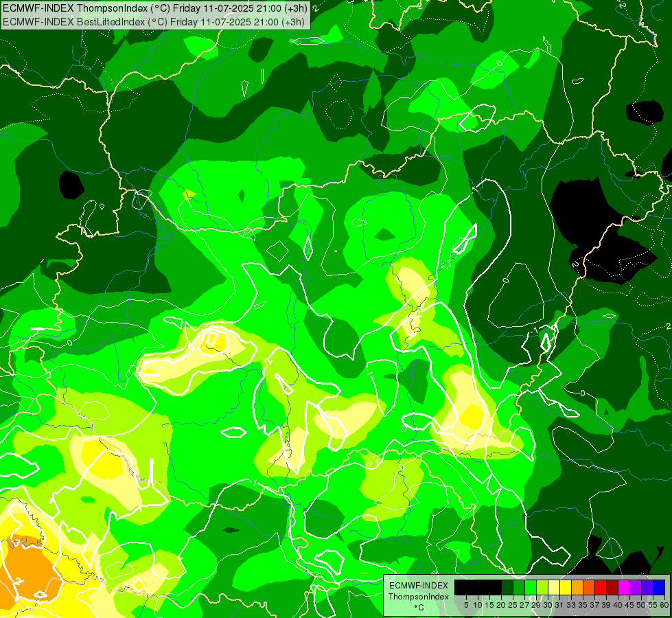Click the pale yellow legend swatch between 30 and 31
The image size is (672, 618).
pyautogui.click(x=554, y=587)
